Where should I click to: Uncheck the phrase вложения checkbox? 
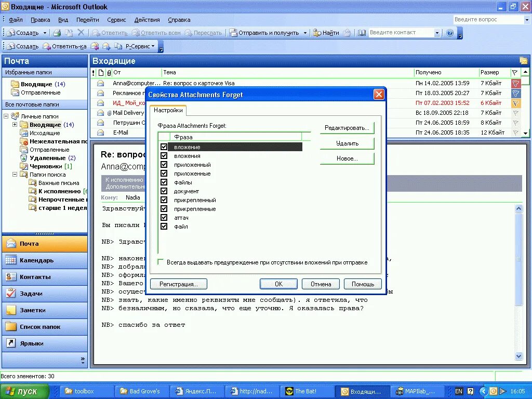pyautogui.click(x=164, y=155)
